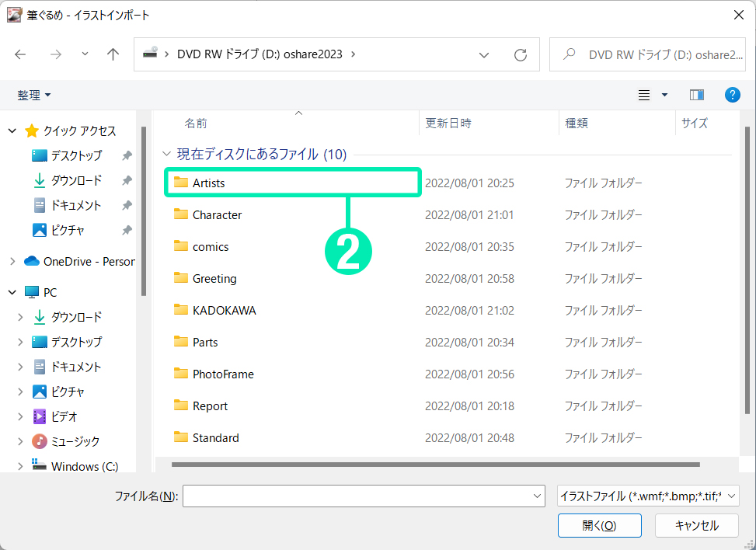Collapse the Quick Access section
This screenshot has width=756, height=550.
[x=12, y=131]
